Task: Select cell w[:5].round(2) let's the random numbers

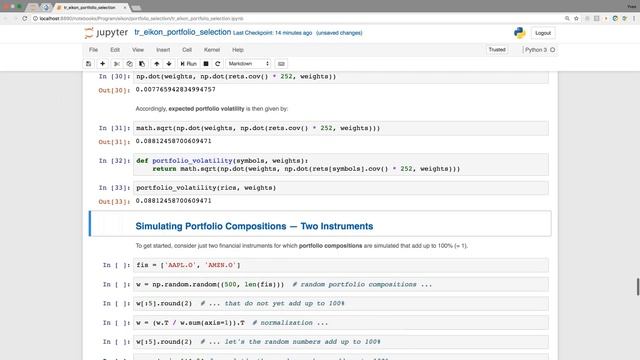Action: point(341,342)
